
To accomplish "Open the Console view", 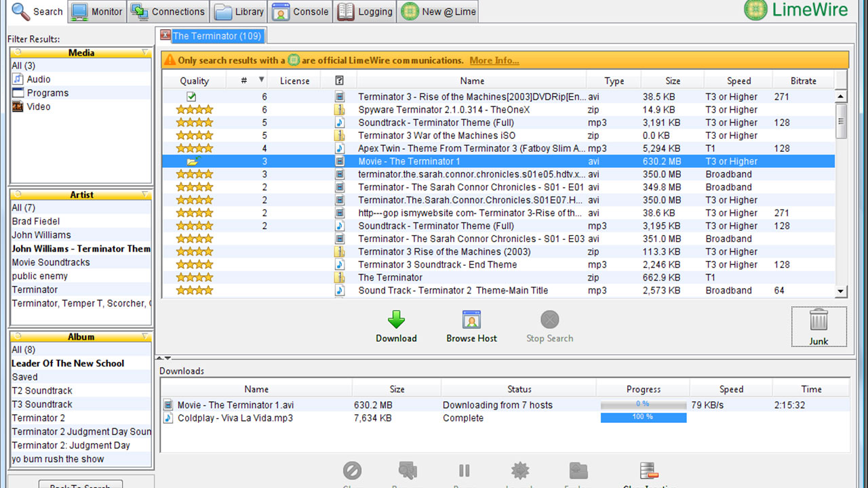I will click(300, 11).
